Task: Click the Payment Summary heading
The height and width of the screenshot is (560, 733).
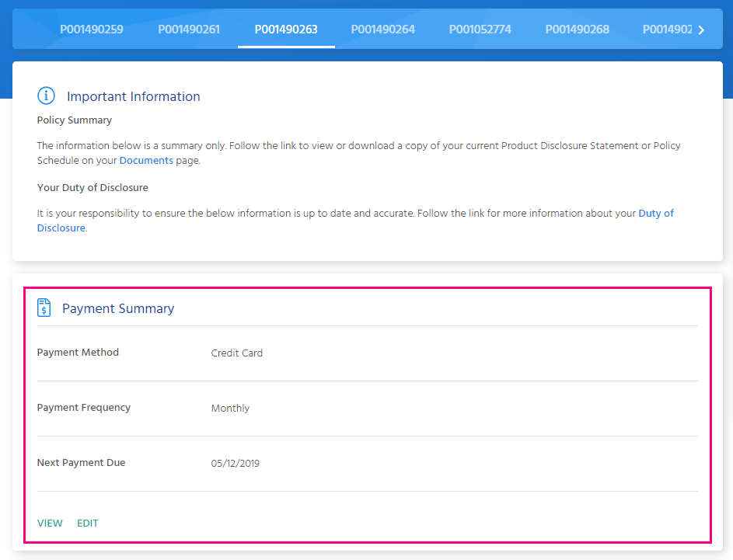Action: point(118,308)
